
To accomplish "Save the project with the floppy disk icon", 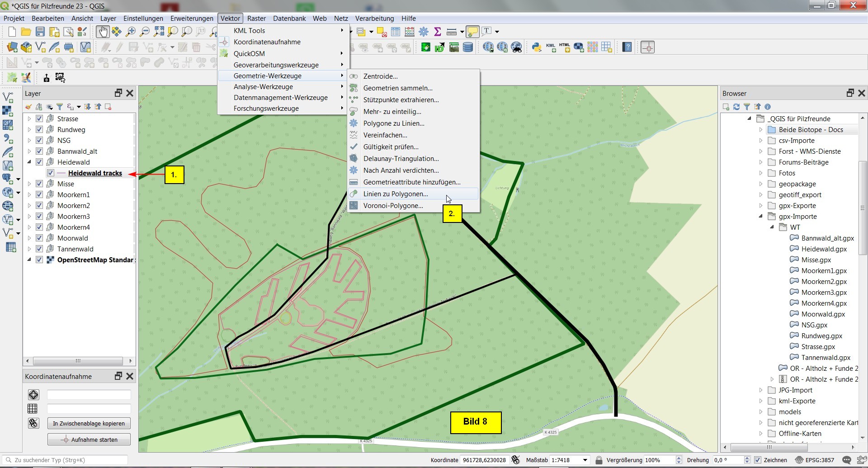I will (40, 32).
